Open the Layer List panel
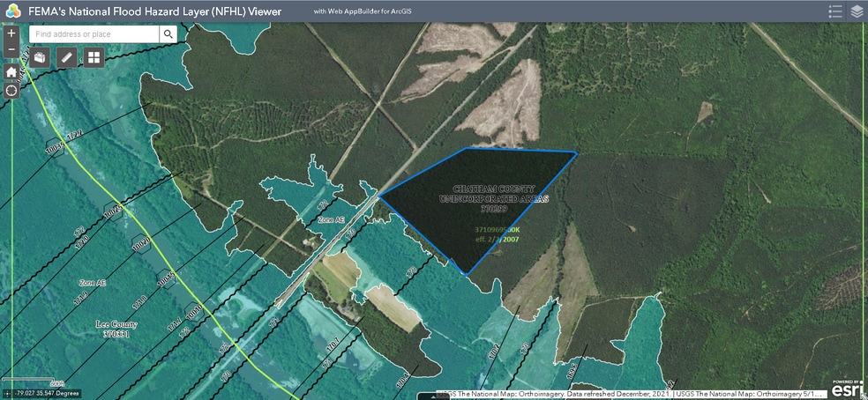Viewport: 868px width, 400px height. click(857, 11)
